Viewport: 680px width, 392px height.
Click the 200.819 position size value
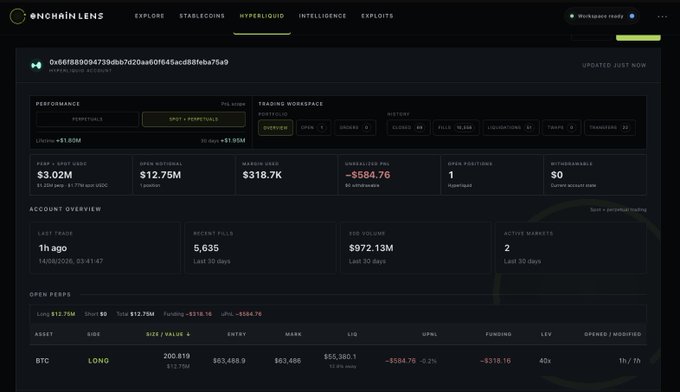pos(177,356)
